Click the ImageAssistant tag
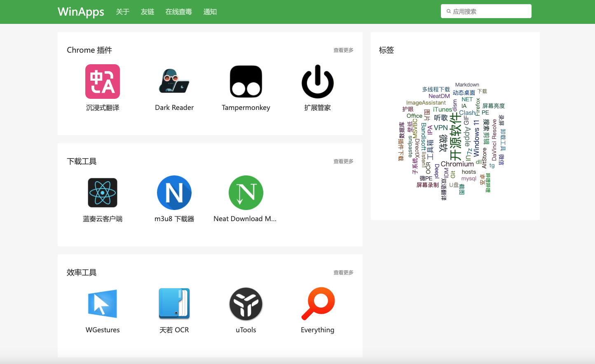This screenshot has width=595, height=364. click(x=426, y=103)
